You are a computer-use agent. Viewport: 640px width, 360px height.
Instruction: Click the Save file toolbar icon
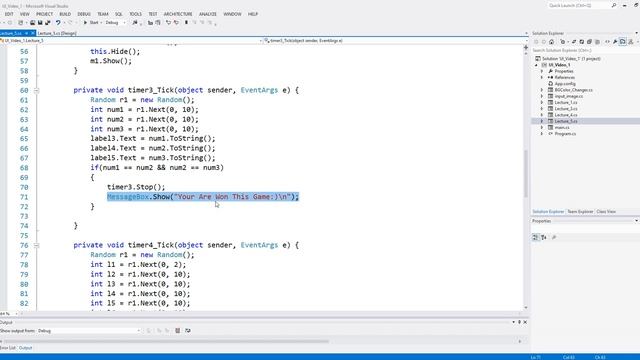(x=40, y=23)
